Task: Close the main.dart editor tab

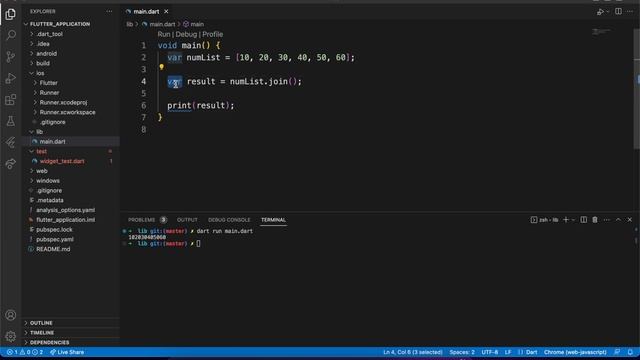Action: tap(166, 11)
